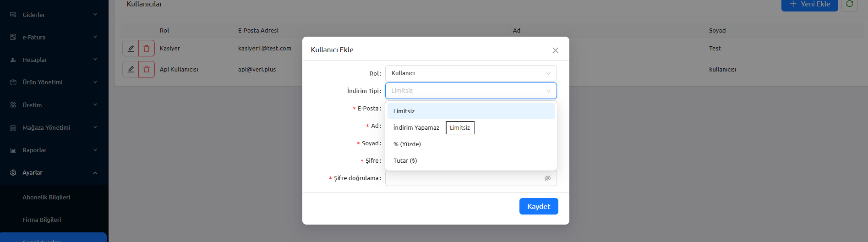This screenshot has width=868, height=242.
Task: Click the Rol column header
Action: (164, 30)
